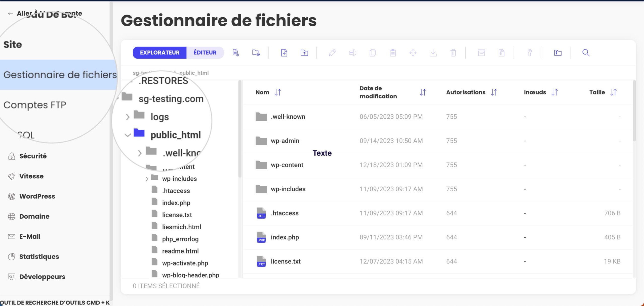Select liesmich.html in the folder tree
644x306 pixels.
[181, 227]
